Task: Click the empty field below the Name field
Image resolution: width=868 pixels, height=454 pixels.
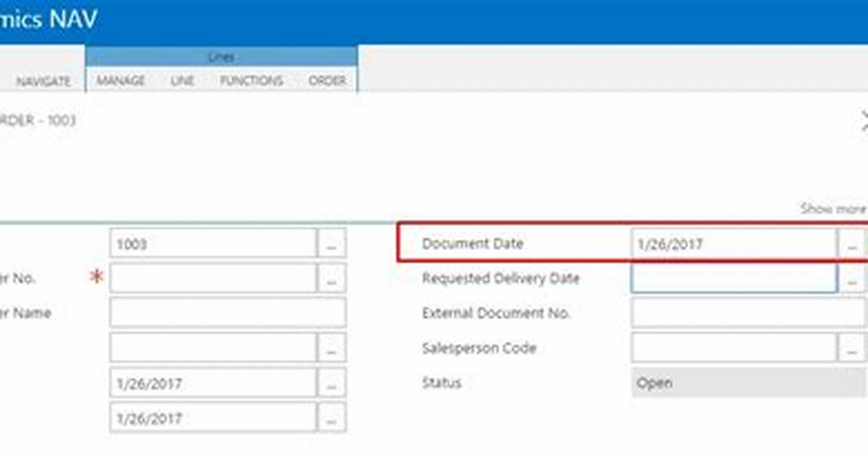Action: coord(213,348)
